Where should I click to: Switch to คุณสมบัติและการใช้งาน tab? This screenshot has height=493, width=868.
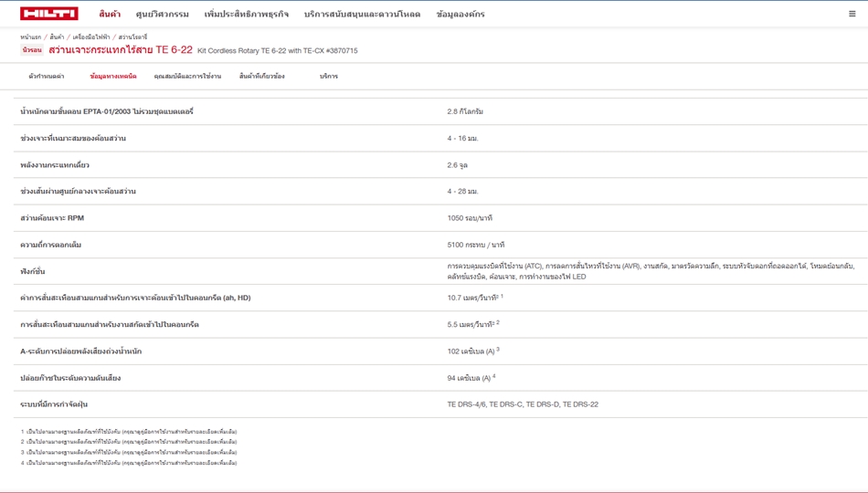pos(187,76)
